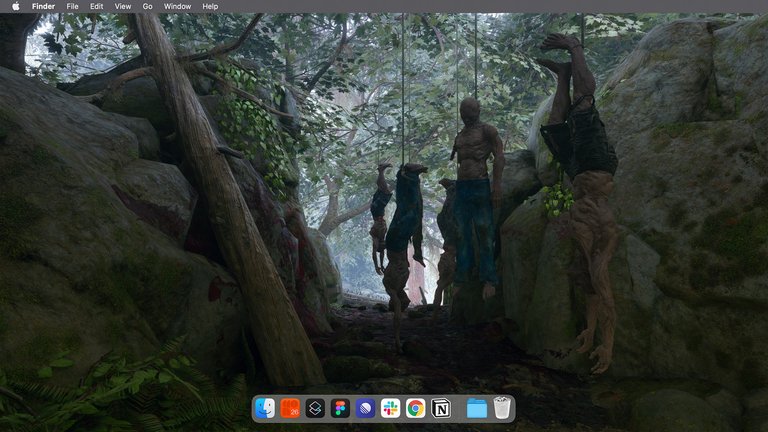768x432 pixels.
Task: Open the Go menu
Action: coord(147,6)
